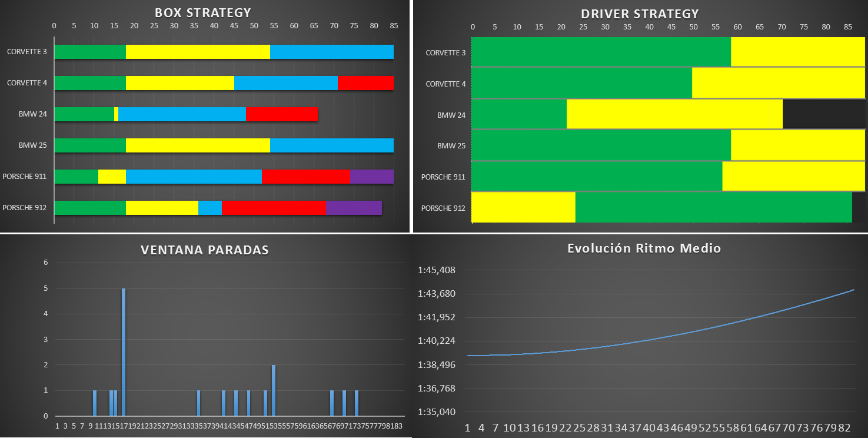Select Corvette 3 green segment in Box Strategy
This screenshot has height=438, width=868.
pos(90,52)
